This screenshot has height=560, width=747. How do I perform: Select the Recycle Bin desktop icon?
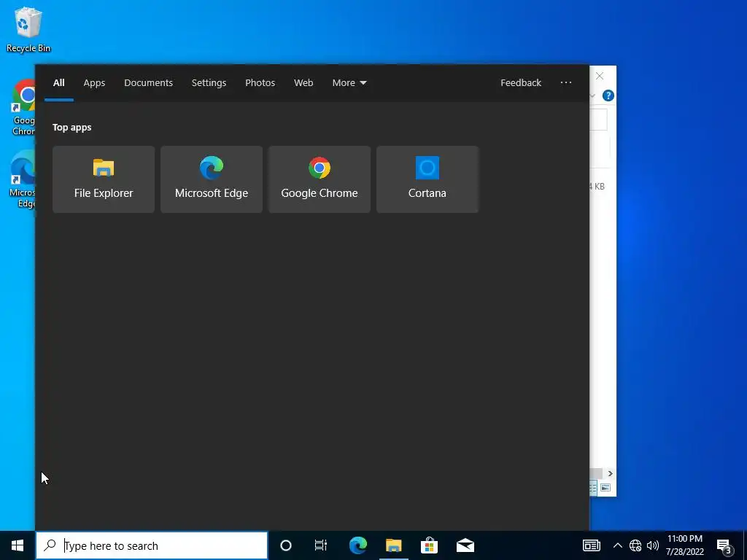(x=28, y=29)
